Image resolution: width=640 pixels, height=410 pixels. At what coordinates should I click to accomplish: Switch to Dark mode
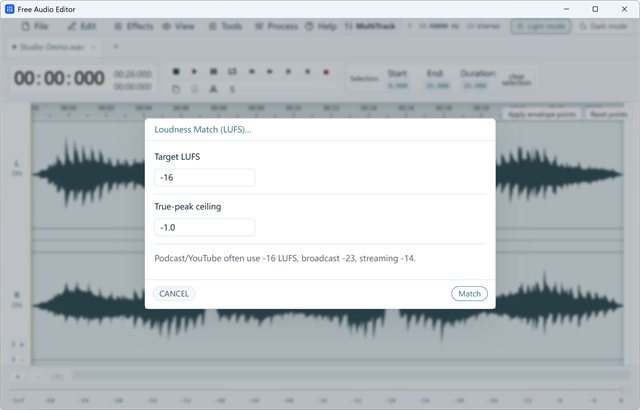coord(603,27)
